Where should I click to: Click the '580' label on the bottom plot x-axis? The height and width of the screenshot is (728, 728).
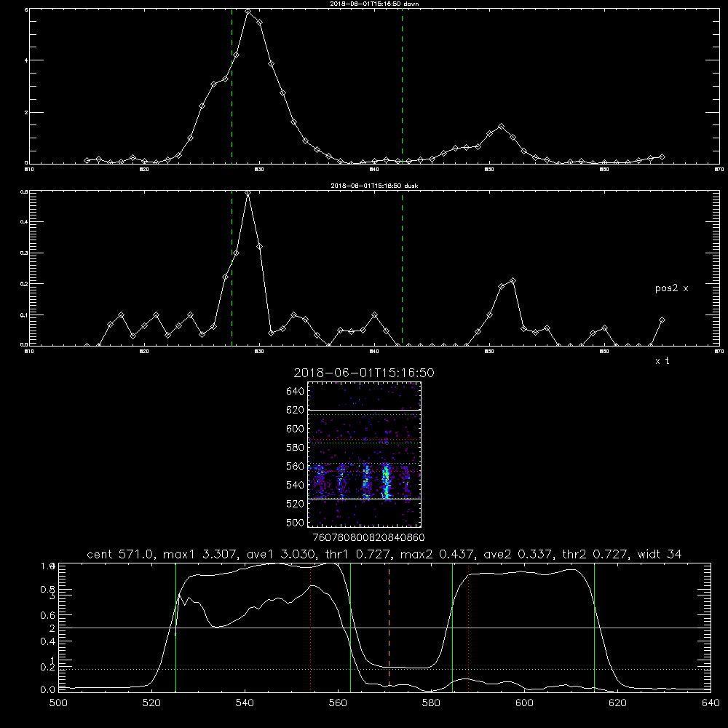431,703
